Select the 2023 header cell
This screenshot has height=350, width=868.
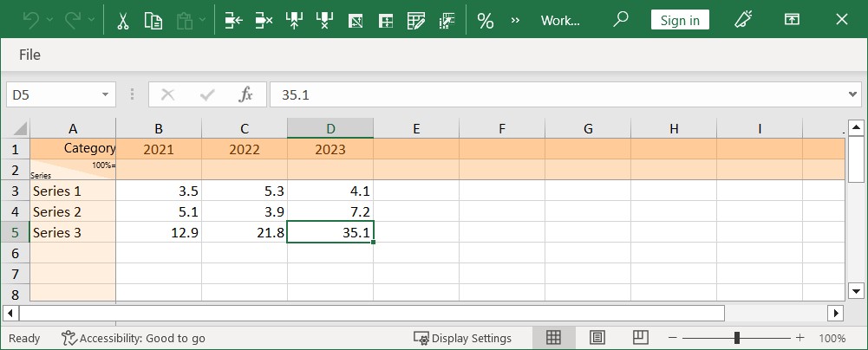330,149
